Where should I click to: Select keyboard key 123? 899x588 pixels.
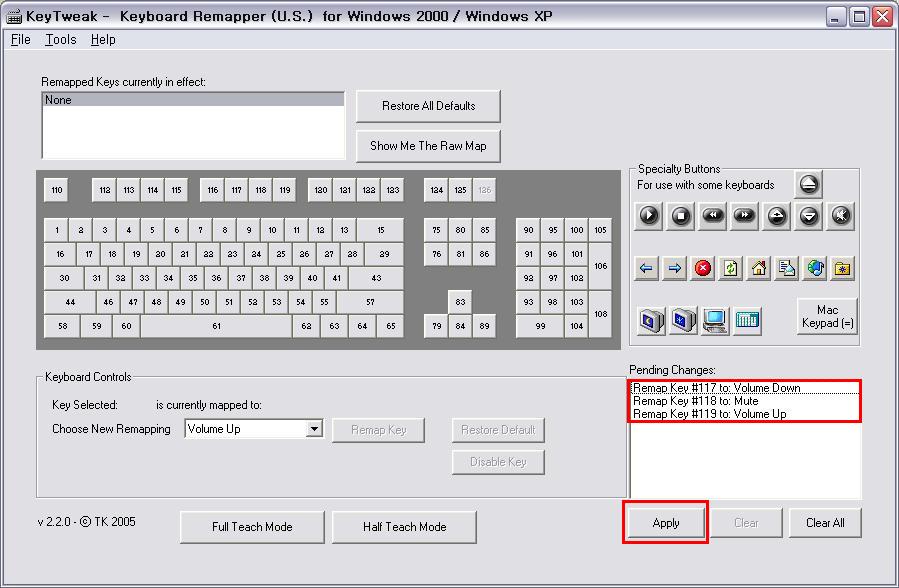coord(393,190)
